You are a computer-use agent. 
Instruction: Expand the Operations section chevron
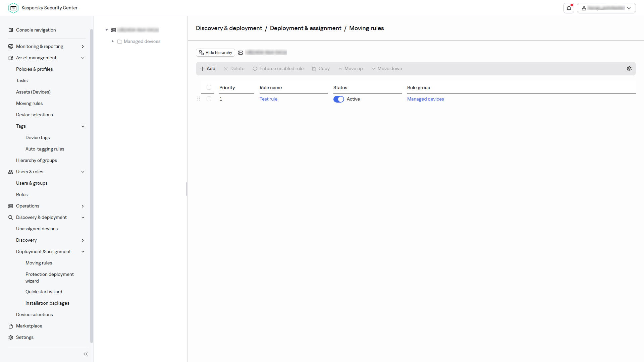83,206
